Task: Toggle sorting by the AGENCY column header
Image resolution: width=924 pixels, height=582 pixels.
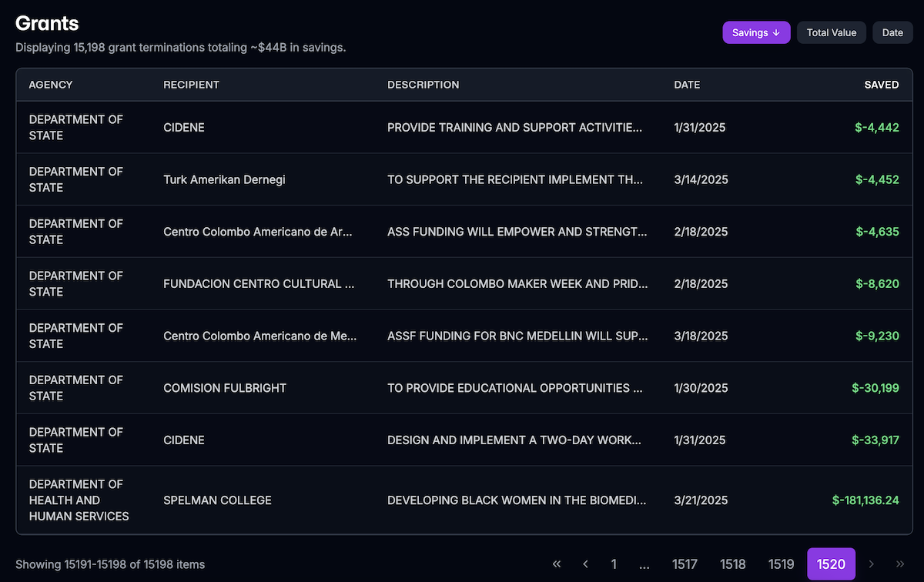Action: (x=51, y=85)
